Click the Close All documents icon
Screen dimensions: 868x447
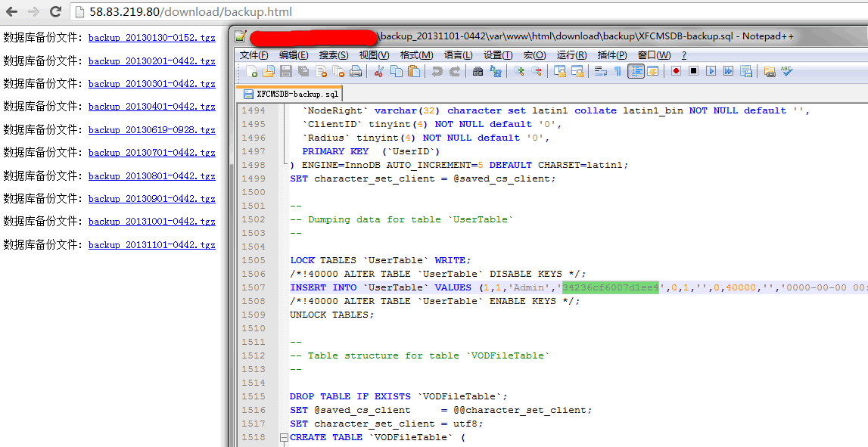338,71
